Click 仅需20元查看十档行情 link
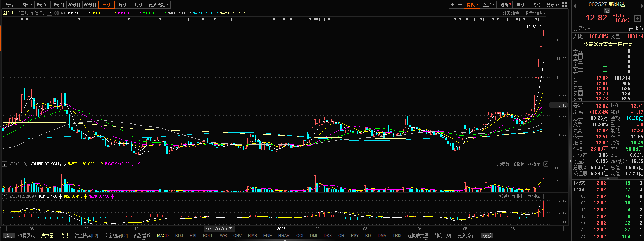 point(608,44)
